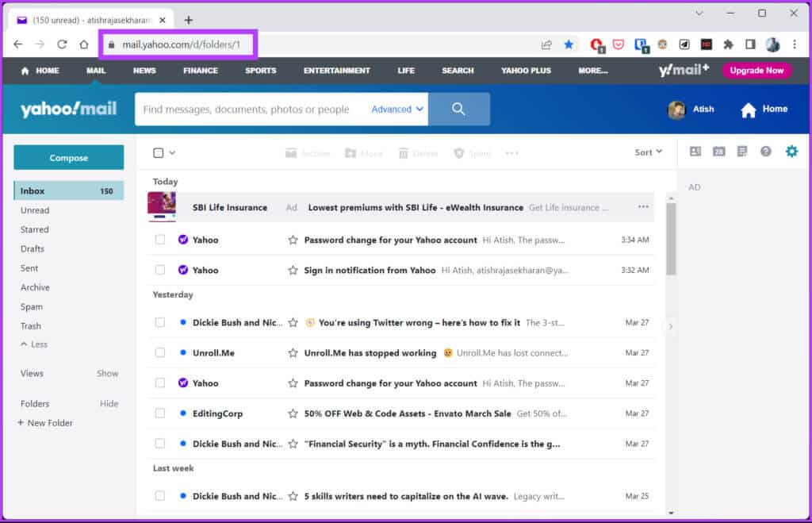Star the Unroll.Me has stopped working email
This screenshot has height=523, width=812.
[293, 353]
